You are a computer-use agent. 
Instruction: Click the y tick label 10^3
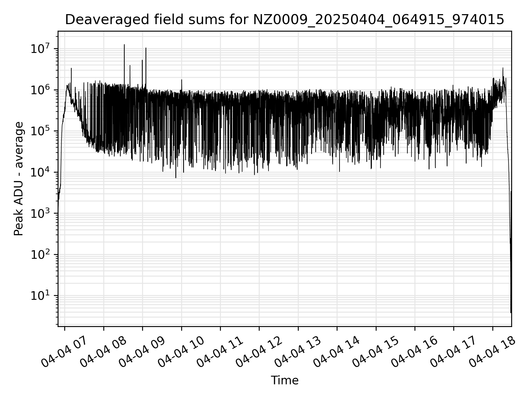click(40, 213)
